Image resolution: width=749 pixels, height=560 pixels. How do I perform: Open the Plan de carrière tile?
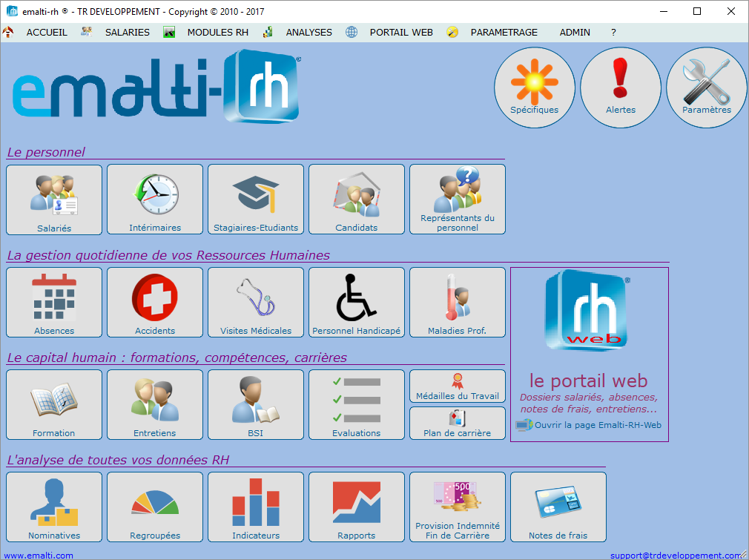[x=457, y=423]
